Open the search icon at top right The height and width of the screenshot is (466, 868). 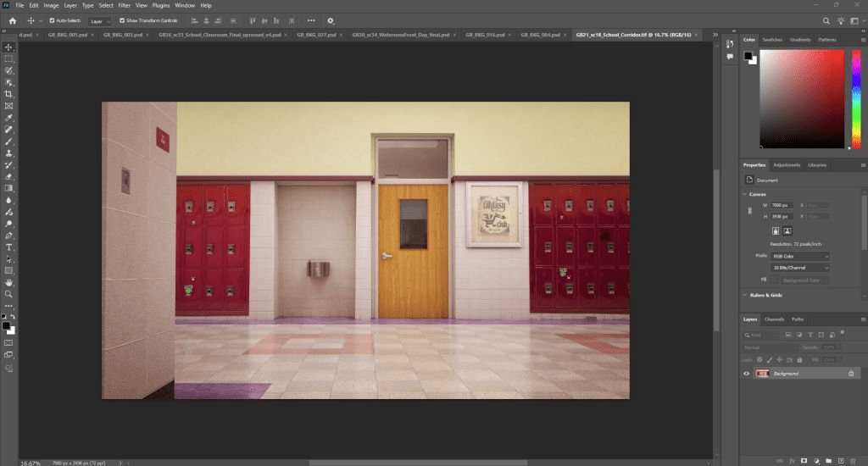tap(826, 21)
